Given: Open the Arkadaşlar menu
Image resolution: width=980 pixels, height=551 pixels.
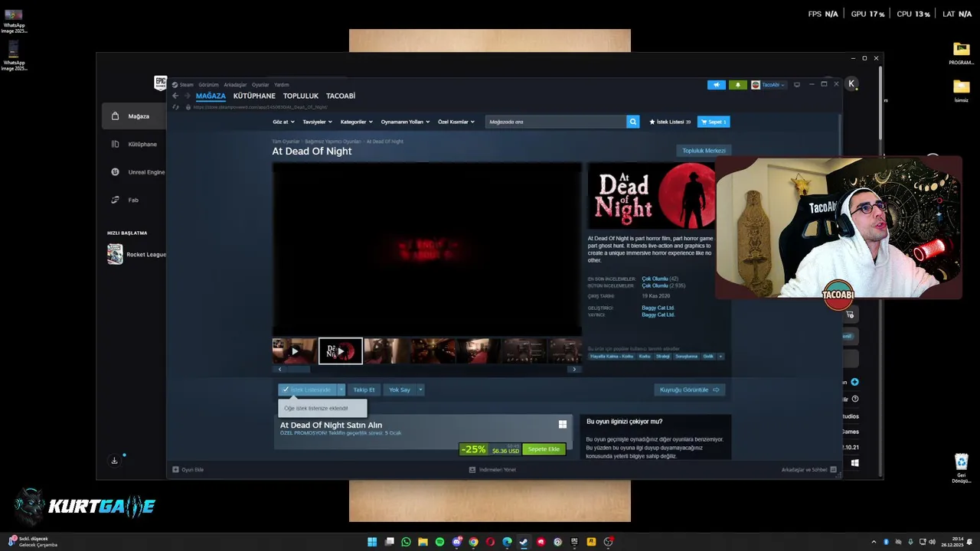Looking at the screenshot, I should coord(235,85).
